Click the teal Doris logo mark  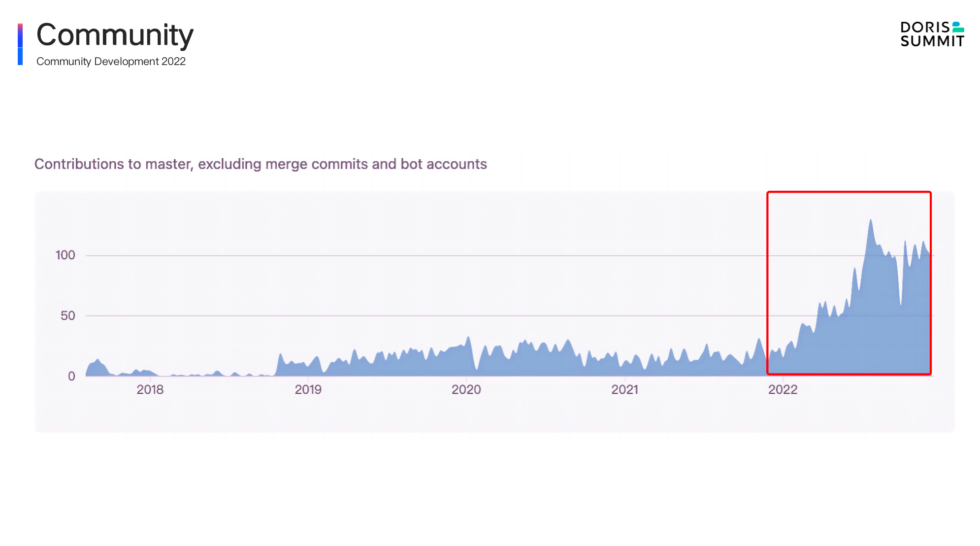tap(958, 27)
